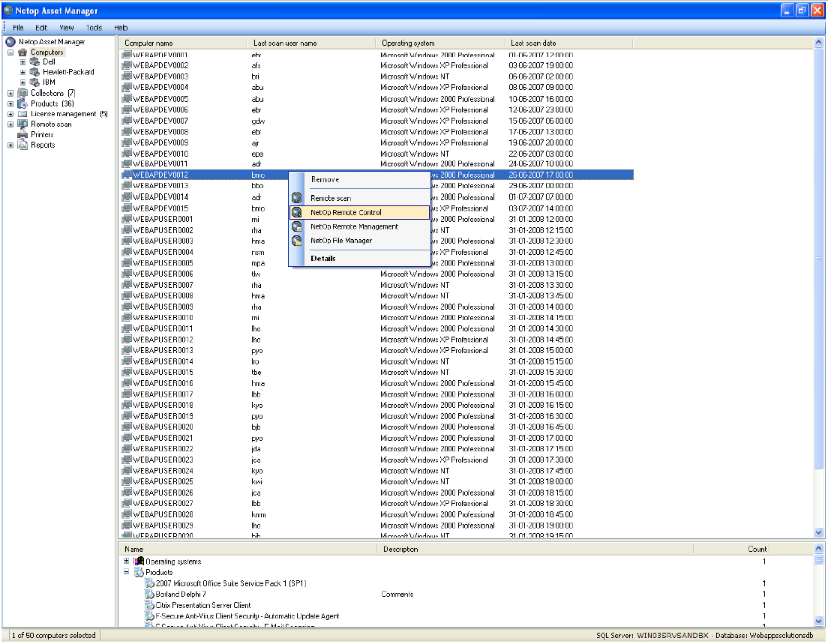Sort by Computer name column header
Image resolution: width=828 pixels, height=644 pixels.
click(x=183, y=43)
